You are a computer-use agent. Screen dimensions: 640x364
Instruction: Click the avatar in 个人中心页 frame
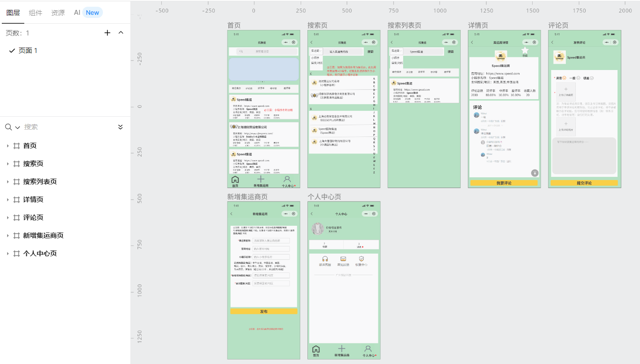point(318,229)
